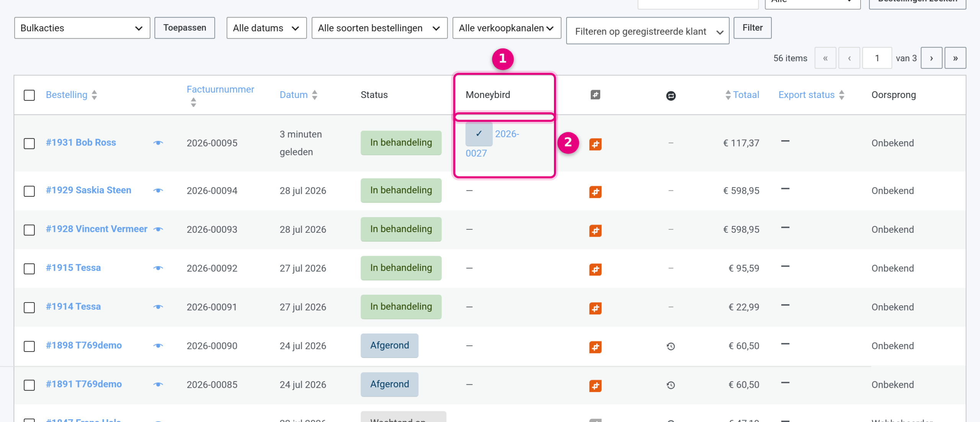Preview order #1914 Tessa with eye icon

[158, 307]
